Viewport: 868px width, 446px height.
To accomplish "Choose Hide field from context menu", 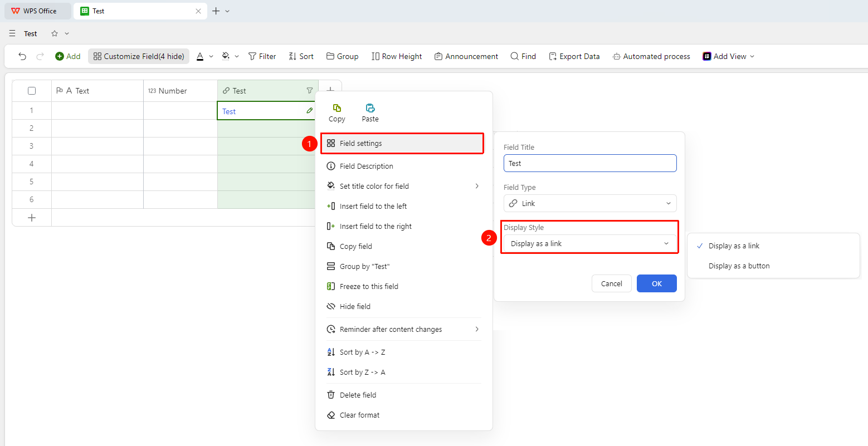I will coord(404,306).
